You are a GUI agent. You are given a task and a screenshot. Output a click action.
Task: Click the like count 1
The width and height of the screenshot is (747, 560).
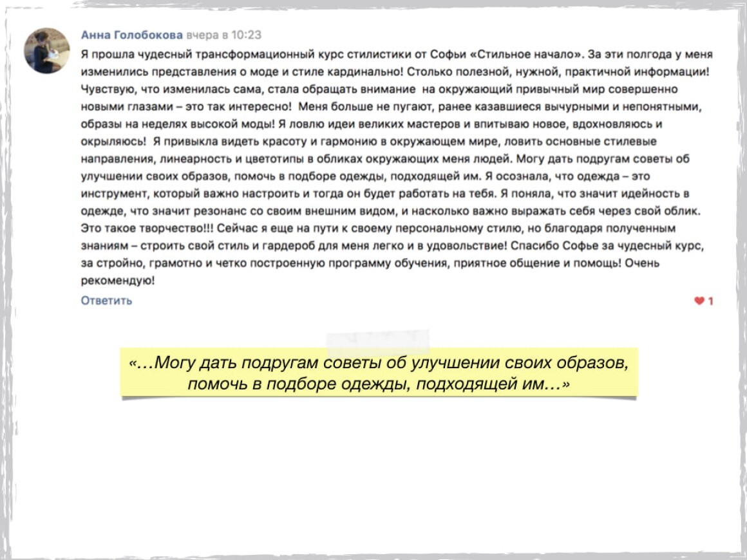point(710,301)
